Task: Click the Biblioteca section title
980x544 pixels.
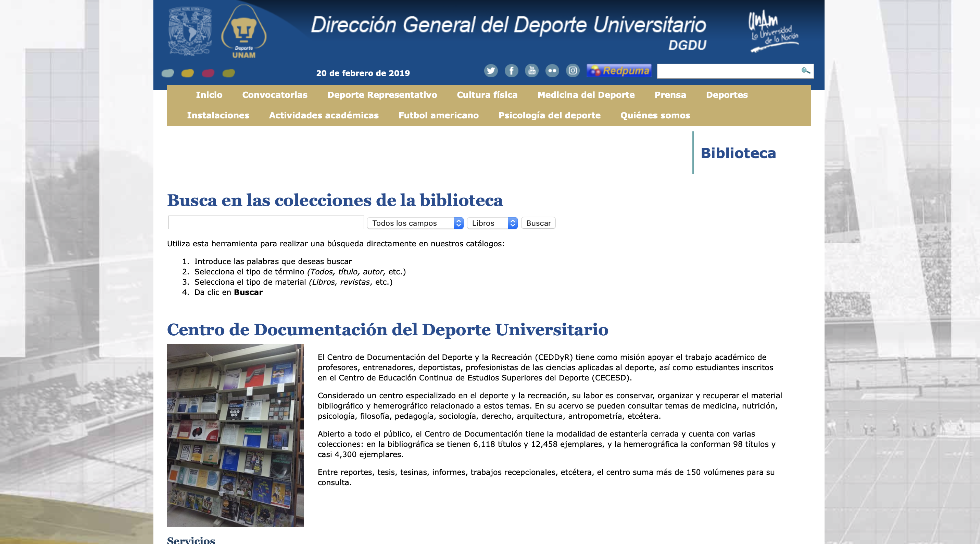Action: coord(738,153)
